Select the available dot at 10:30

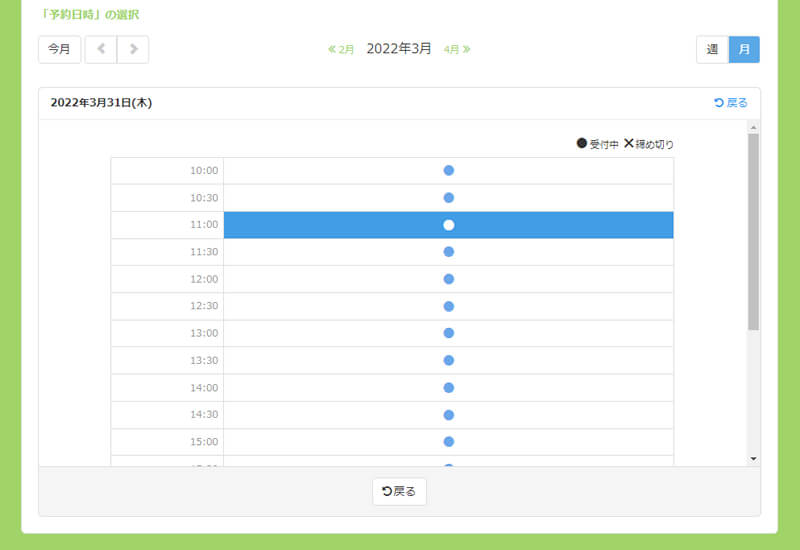click(449, 198)
